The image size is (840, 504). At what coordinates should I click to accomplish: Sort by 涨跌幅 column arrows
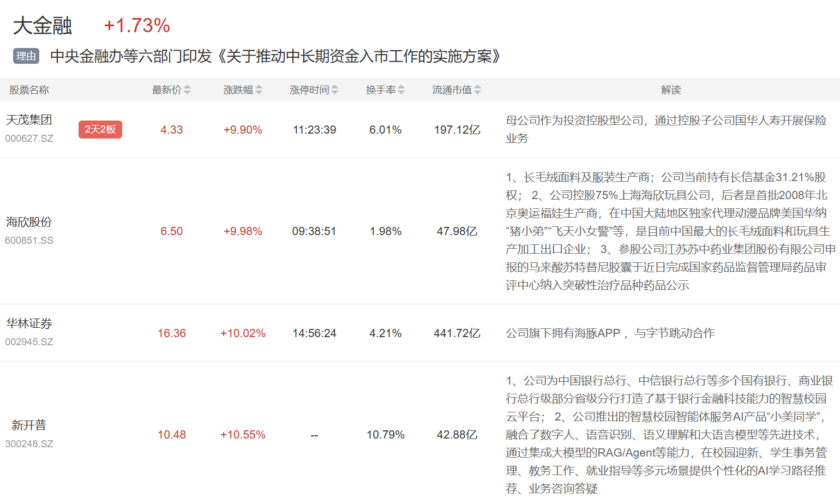(259, 90)
